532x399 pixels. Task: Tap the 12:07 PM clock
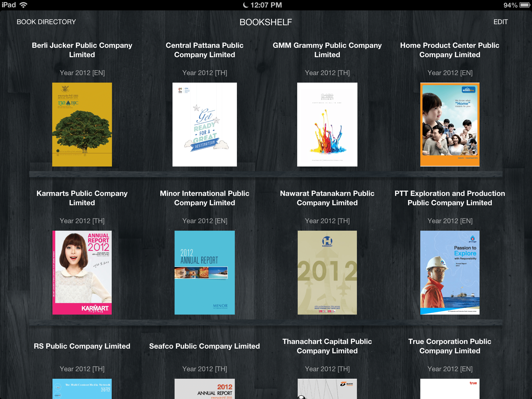click(266, 5)
